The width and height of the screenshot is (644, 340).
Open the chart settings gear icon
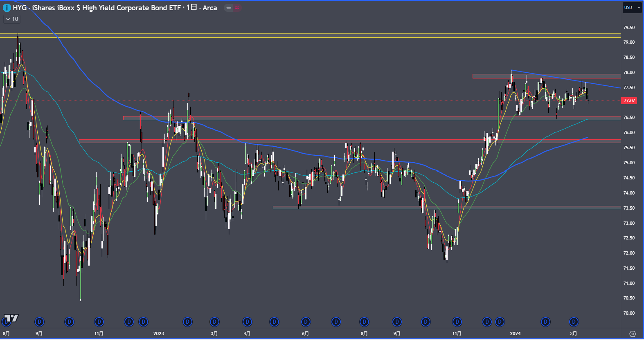point(633,334)
